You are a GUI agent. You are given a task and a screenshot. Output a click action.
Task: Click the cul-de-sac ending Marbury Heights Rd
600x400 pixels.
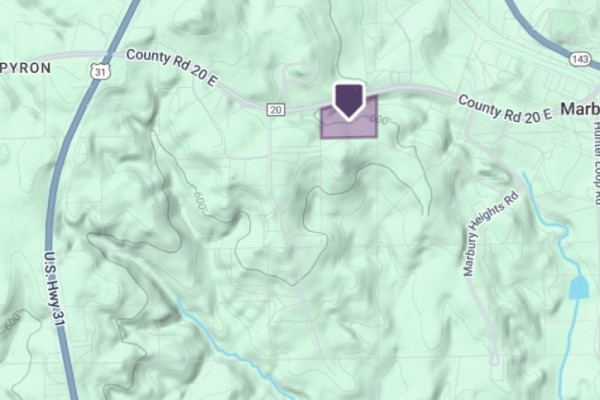point(494,360)
